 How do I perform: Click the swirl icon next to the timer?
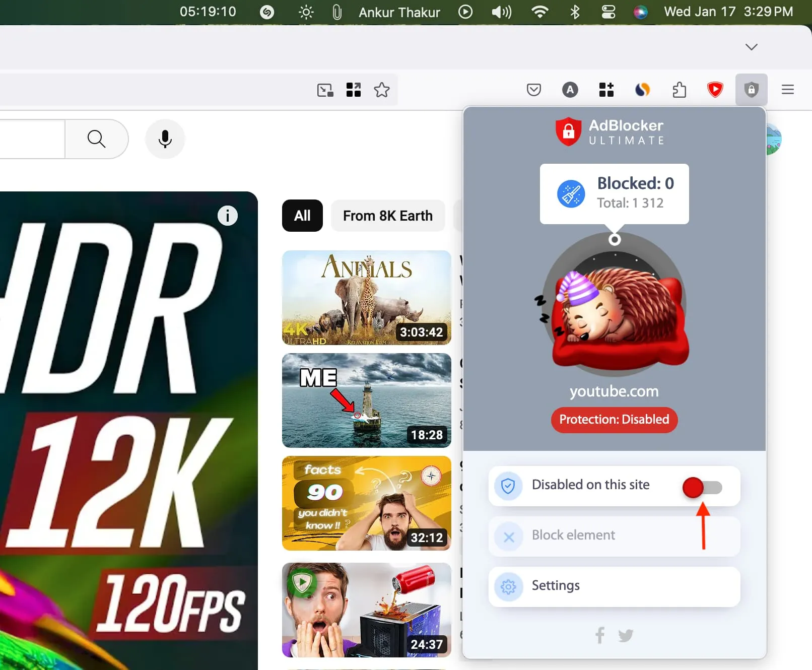267,12
